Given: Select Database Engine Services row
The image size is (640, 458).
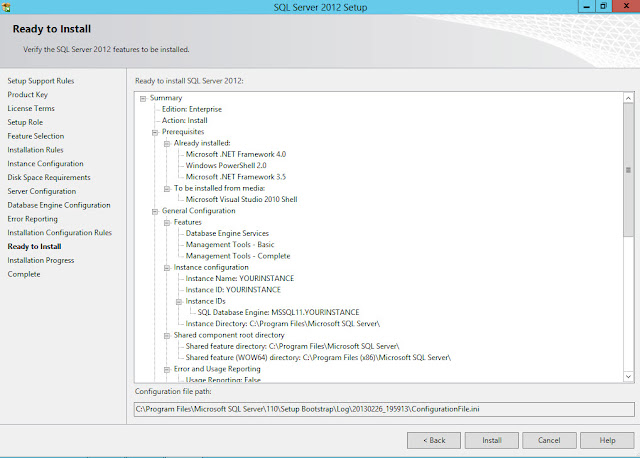Looking at the screenshot, I should [x=227, y=233].
